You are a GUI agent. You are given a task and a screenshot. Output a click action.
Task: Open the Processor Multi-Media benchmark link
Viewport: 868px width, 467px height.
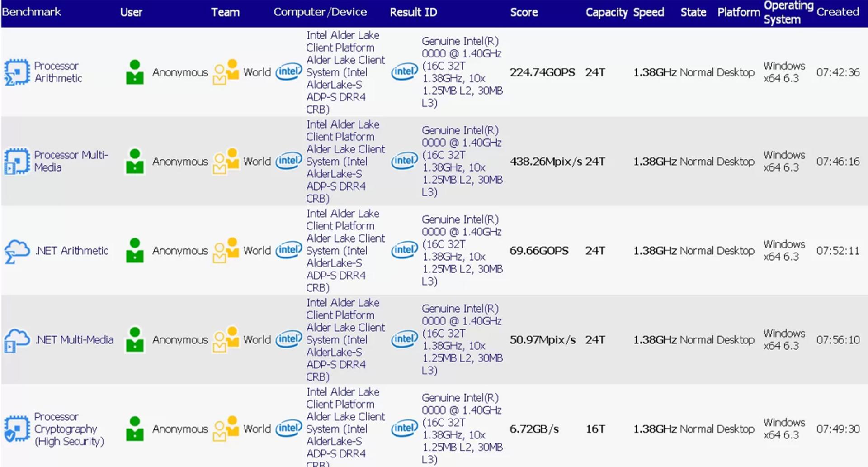click(x=71, y=161)
